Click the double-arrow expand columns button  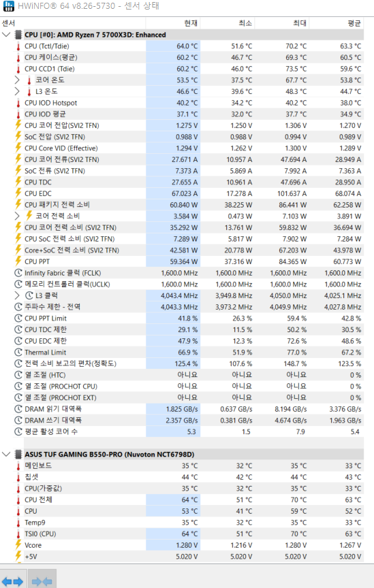[12, 581]
